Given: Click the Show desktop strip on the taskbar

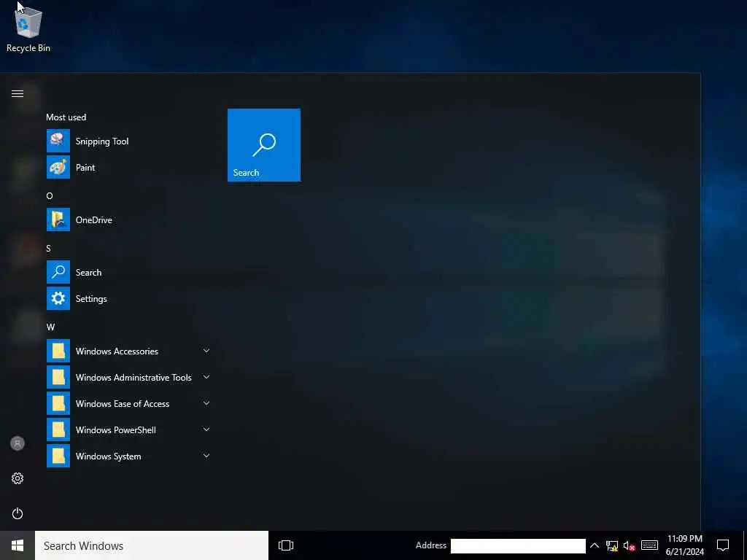Looking at the screenshot, I should (745, 545).
